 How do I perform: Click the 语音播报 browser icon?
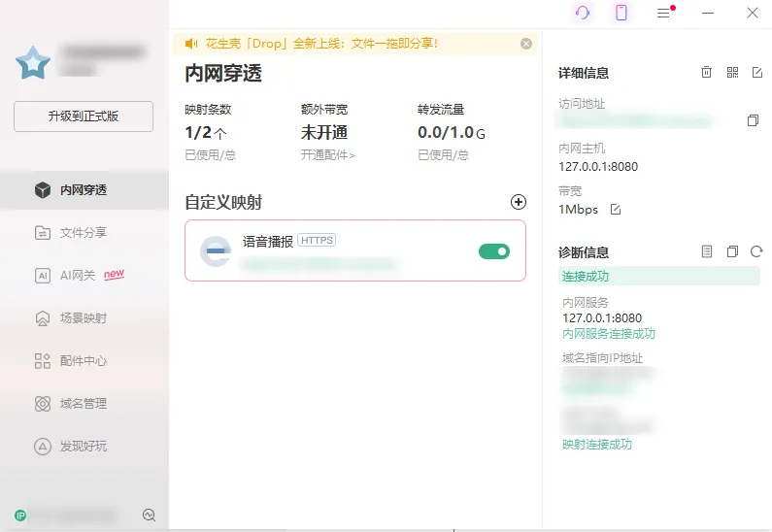pos(216,251)
